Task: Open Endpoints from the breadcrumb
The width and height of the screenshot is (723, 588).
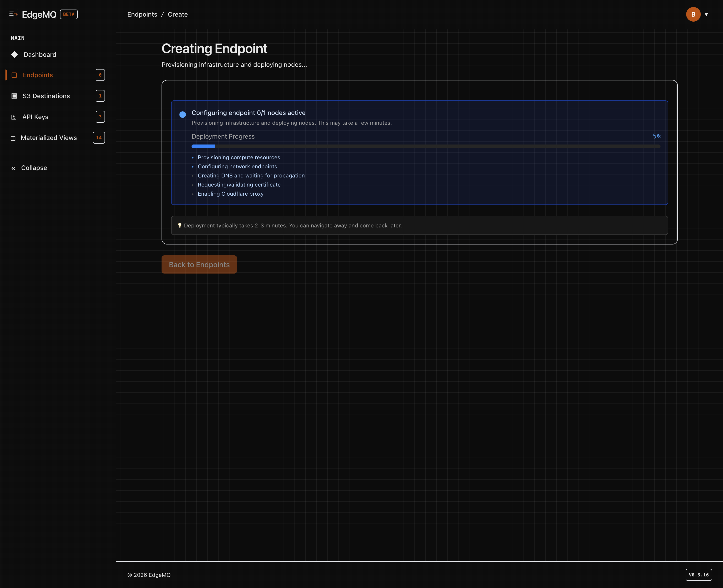Action: point(142,14)
